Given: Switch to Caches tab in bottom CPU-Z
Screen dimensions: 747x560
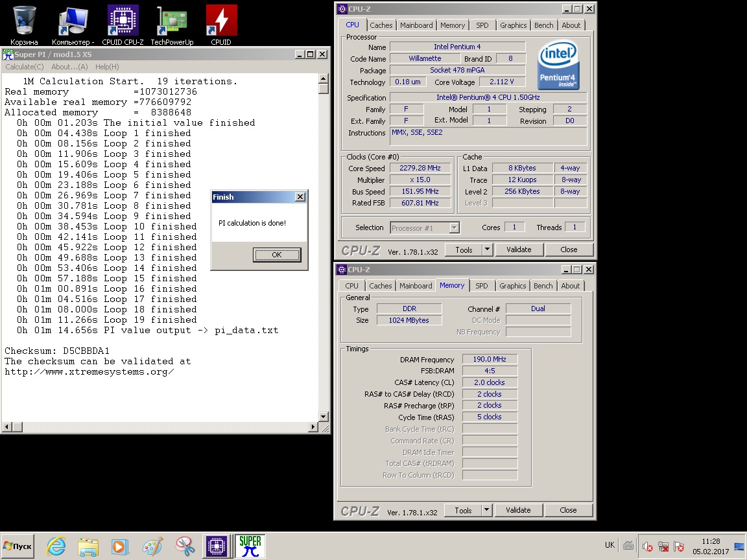Looking at the screenshot, I should [380, 286].
